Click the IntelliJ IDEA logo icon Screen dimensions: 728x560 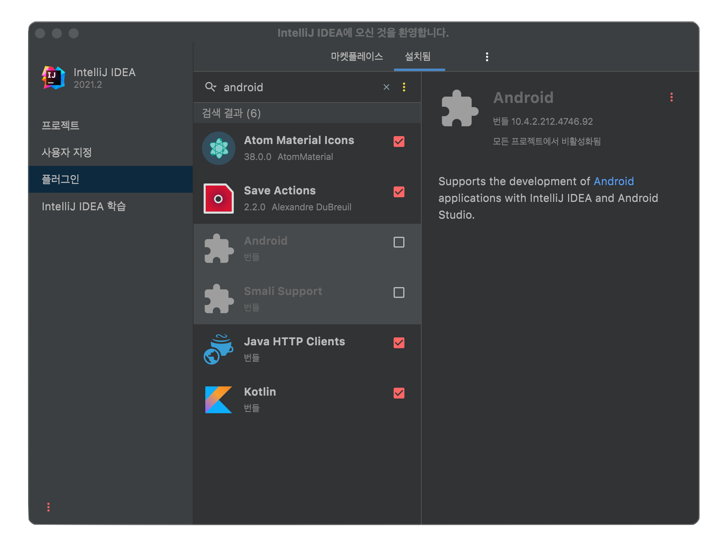tap(54, 78)
